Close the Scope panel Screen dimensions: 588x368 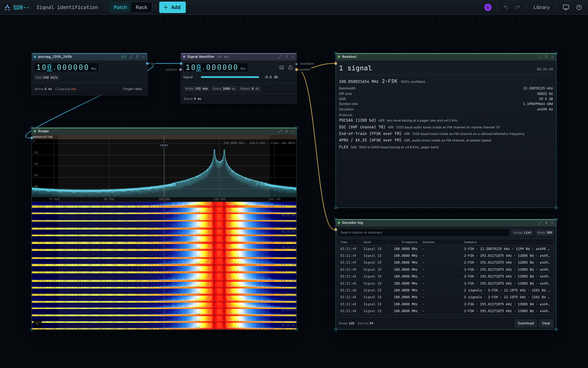(293, 131)
